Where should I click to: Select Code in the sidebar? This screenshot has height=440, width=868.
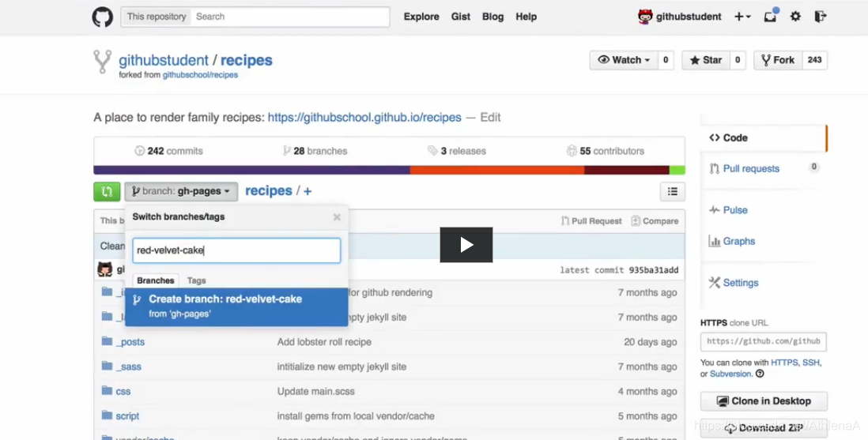pyautogui.click(x=764, y=137)
